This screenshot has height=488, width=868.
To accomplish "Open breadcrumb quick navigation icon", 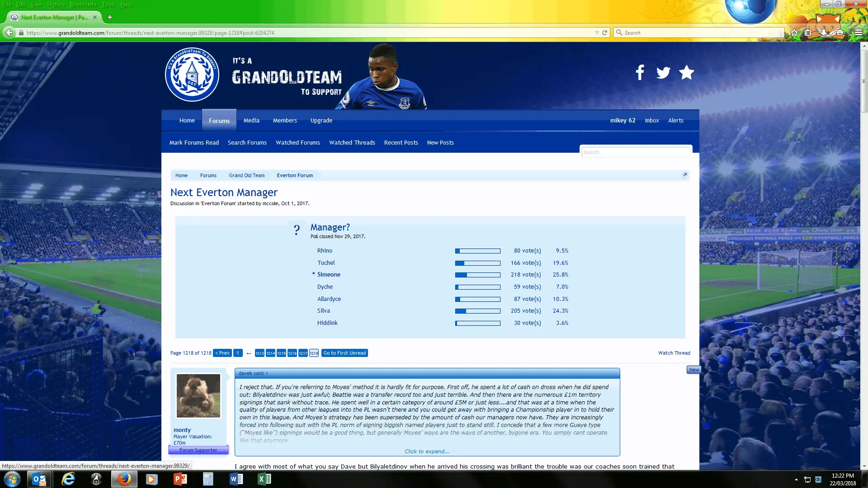I will click(684, 175).
